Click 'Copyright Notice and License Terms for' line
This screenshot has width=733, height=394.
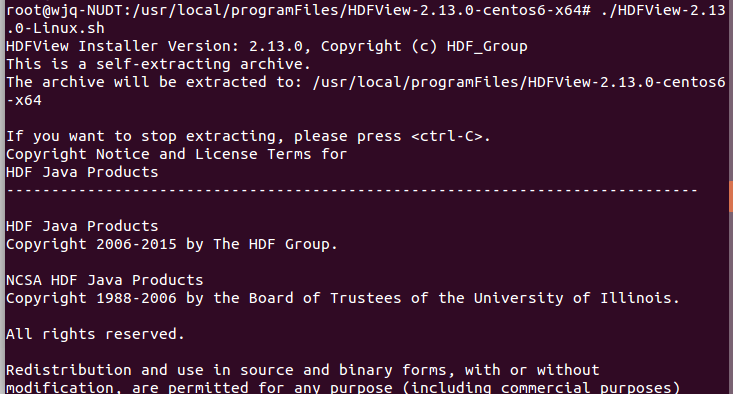(177, 154)
